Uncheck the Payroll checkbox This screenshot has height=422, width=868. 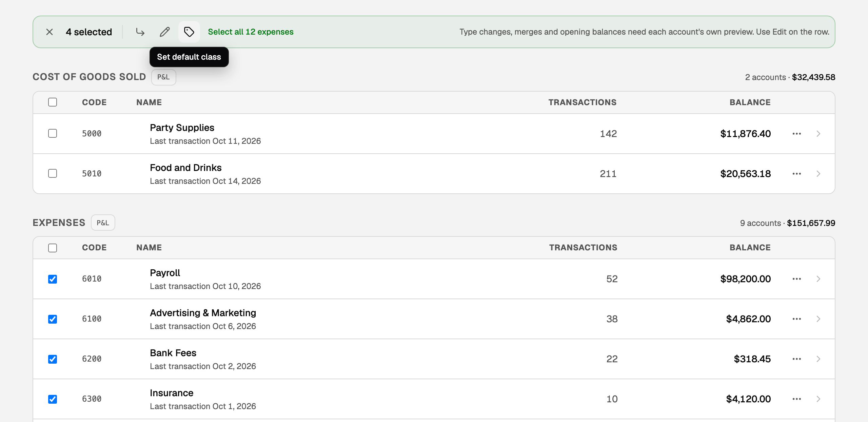coord(53,279)
